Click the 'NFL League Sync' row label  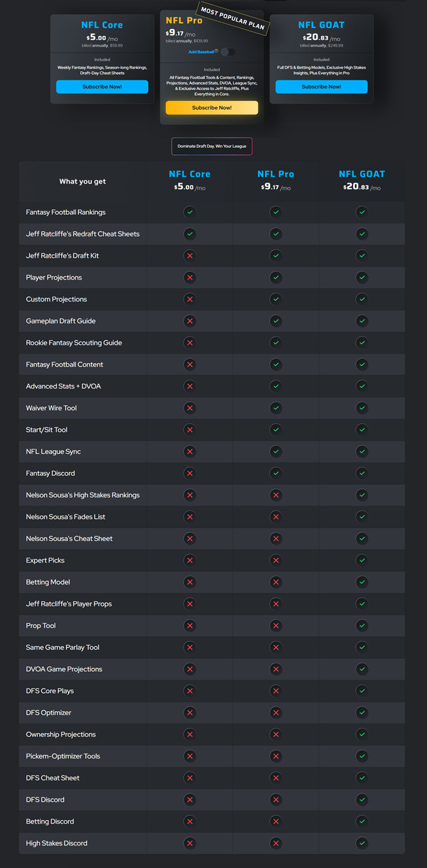(x=53, y=451)
